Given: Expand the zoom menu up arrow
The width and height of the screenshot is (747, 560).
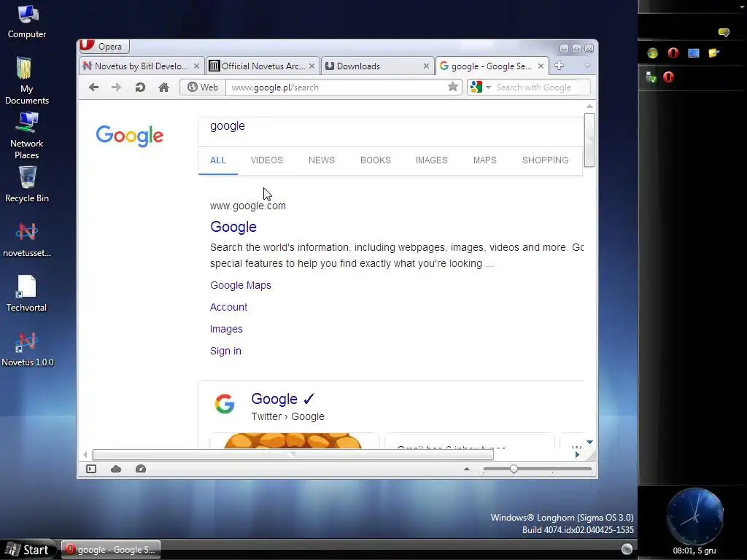Looking at the screenshot, I should pos(466,469).
